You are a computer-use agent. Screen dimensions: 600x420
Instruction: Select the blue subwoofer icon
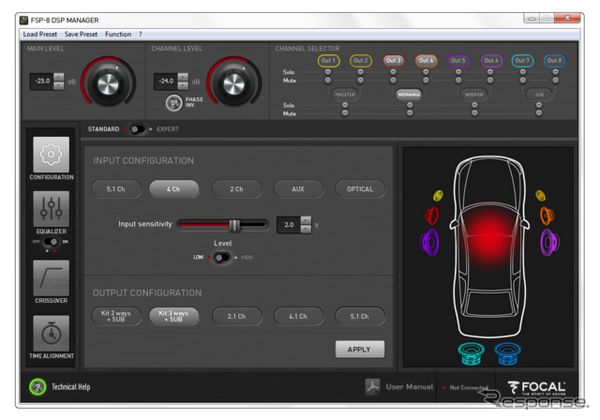pyautogui.click(x=507, y=354)
